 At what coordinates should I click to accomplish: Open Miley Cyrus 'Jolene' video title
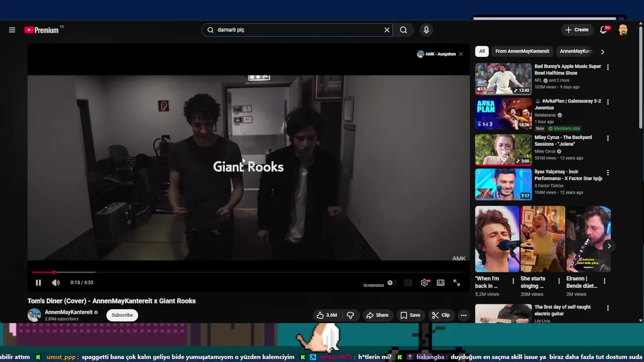(563, 141)
